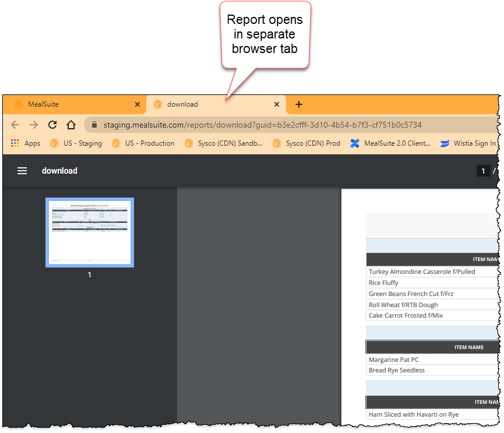Click ITEM NAME header above Margarine Pat PC

468,347
